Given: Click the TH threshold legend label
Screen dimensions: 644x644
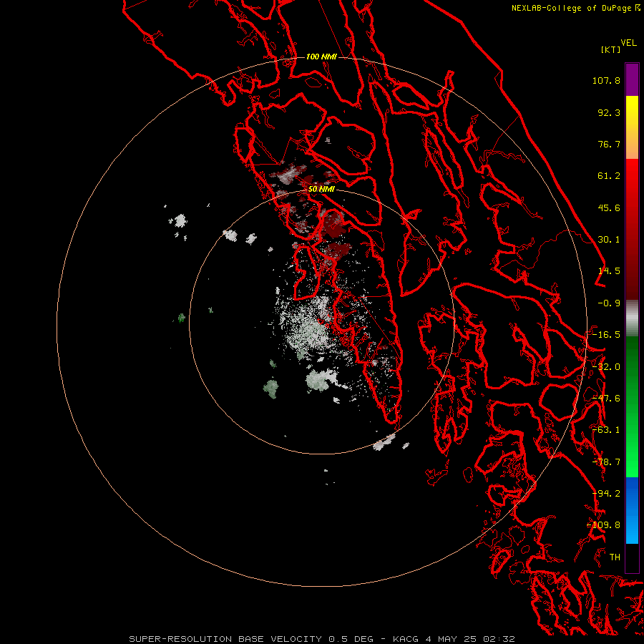Looking at the screenshot, I should coord(615,557).
